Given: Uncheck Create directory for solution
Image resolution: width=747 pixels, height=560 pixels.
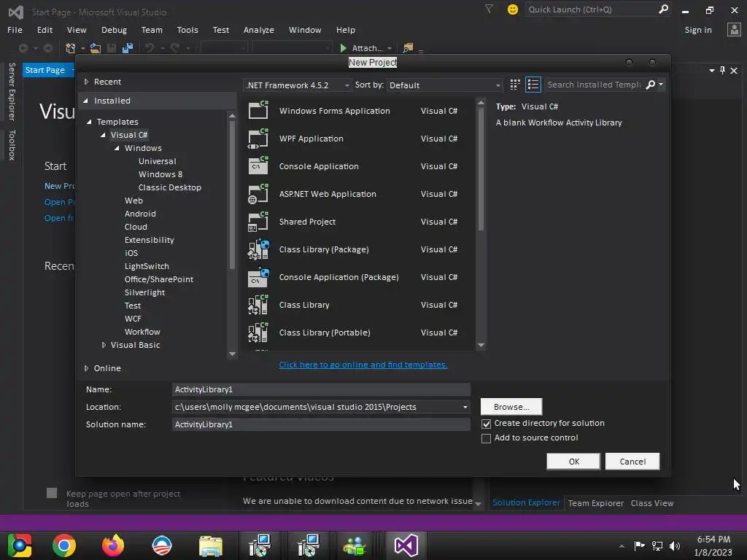Looking at the screenshot, I should tap(486, 424).
